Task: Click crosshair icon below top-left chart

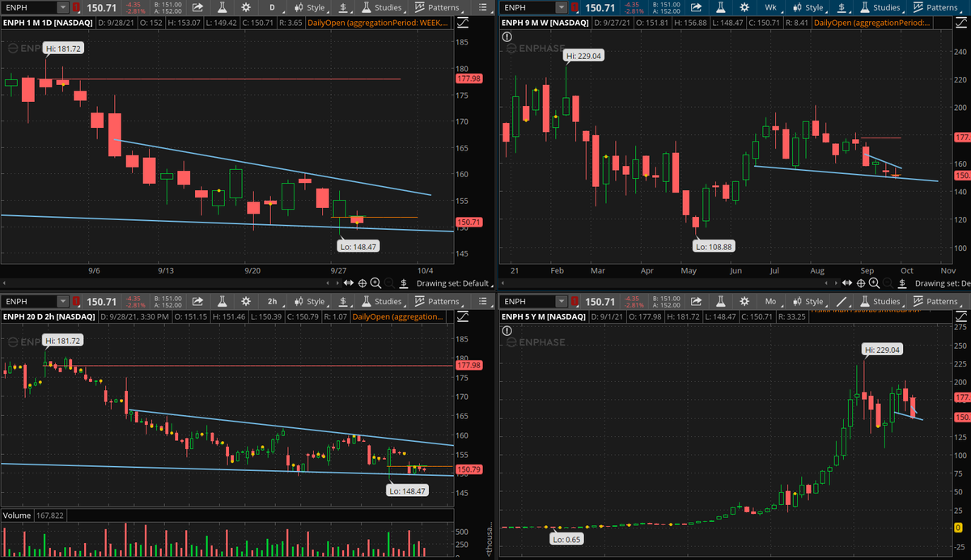Action: pyautogui.click(x=363, y=283)
